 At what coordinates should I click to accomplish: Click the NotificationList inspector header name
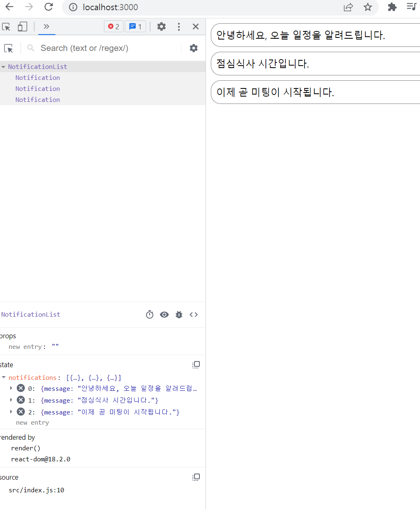[x=31, y=315]
